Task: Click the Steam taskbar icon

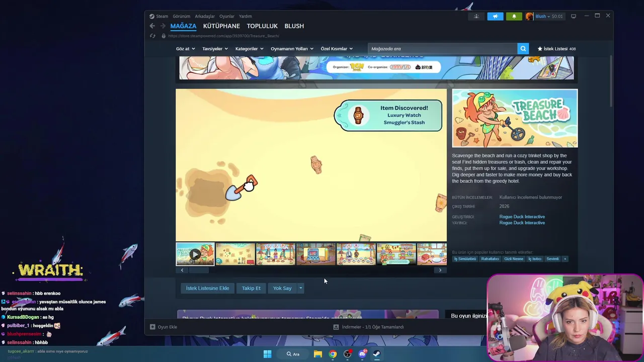Action: (377, 354)
